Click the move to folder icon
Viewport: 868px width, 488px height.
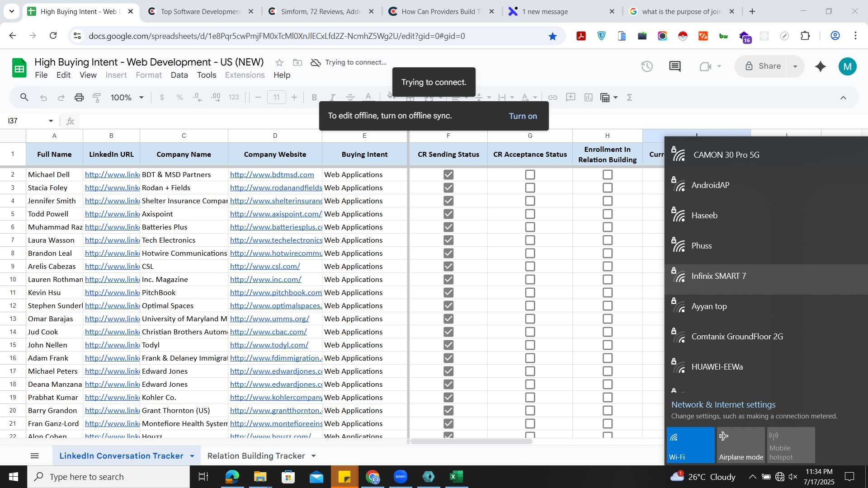pyautogui.click(x=297, y=63)
